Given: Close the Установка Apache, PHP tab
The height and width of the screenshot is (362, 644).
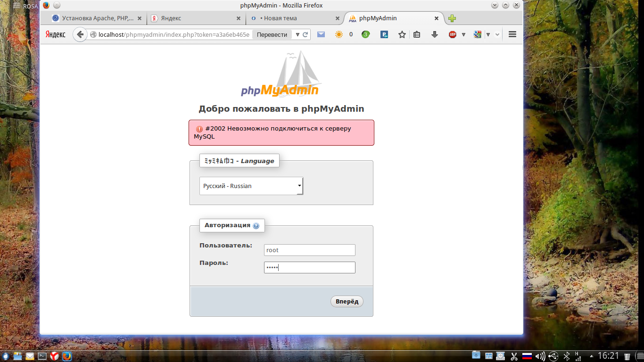Looking at the screenshot, I should click(139, 18).
